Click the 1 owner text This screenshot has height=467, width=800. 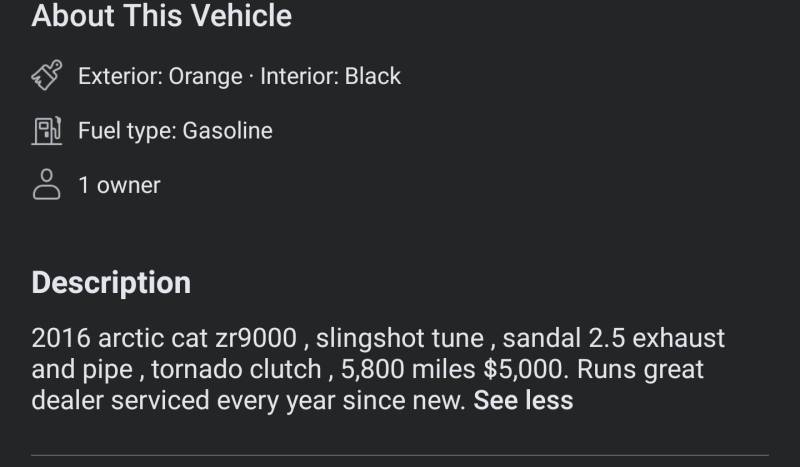click(119, 185)
